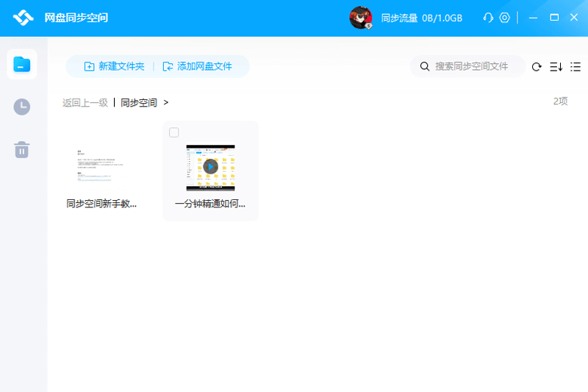
Task: Open the sort order dropdown
Action: coord(556,67)
